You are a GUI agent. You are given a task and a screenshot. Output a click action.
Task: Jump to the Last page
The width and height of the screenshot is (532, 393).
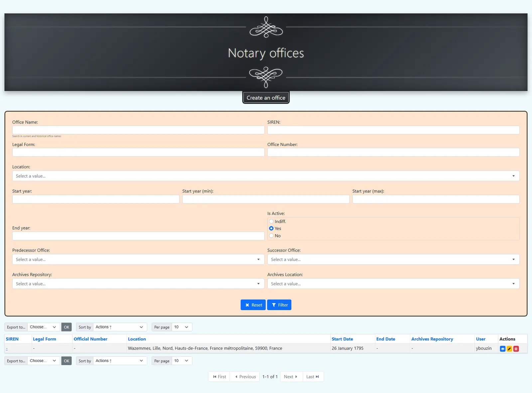(x=313, y=377)
